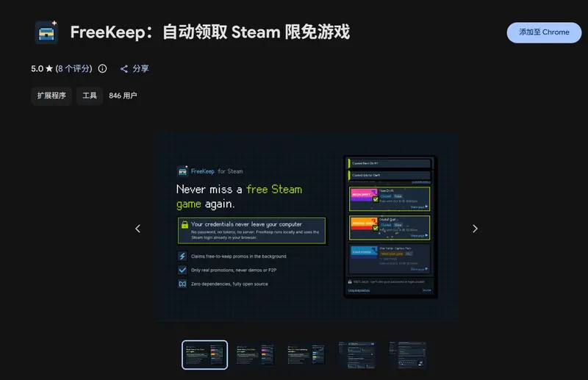Add the extension with 添加至 Chrome button
Viewport: 588px width, 380px height.
(x=544, y=32)
